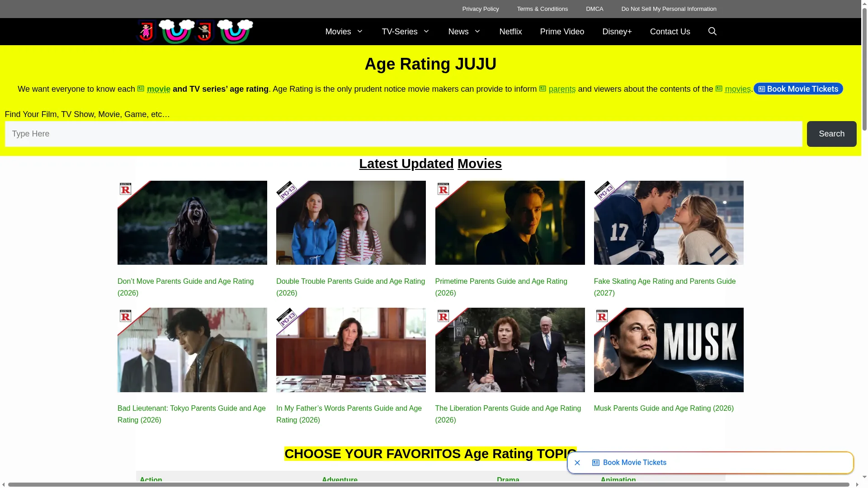Focus the 'Type Here' search field
Viewport: 868px width, 488px height.
(403, 134)
